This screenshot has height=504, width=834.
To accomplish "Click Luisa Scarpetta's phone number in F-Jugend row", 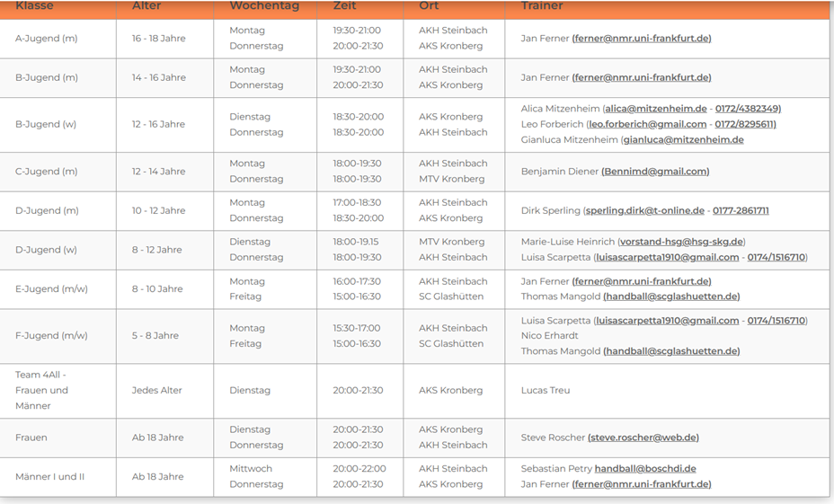I will (x=776, y=321).
